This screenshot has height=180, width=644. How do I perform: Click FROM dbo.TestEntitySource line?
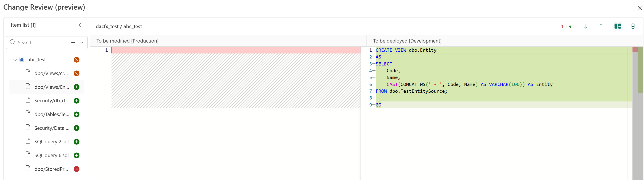411,91
